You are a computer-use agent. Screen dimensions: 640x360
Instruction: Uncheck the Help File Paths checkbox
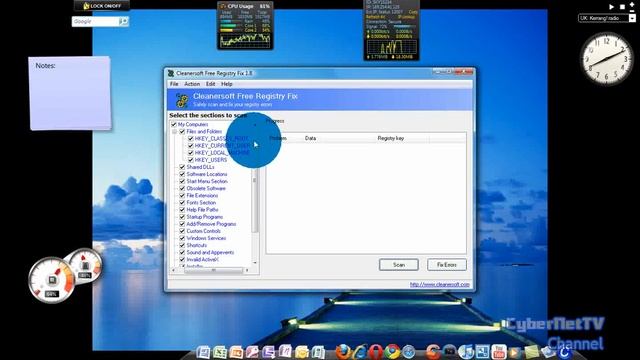(x=182, y=210)
